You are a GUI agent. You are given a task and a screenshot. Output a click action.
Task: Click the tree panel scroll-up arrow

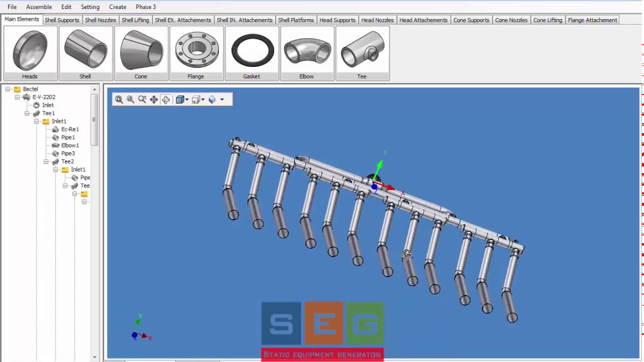[94, 89]
